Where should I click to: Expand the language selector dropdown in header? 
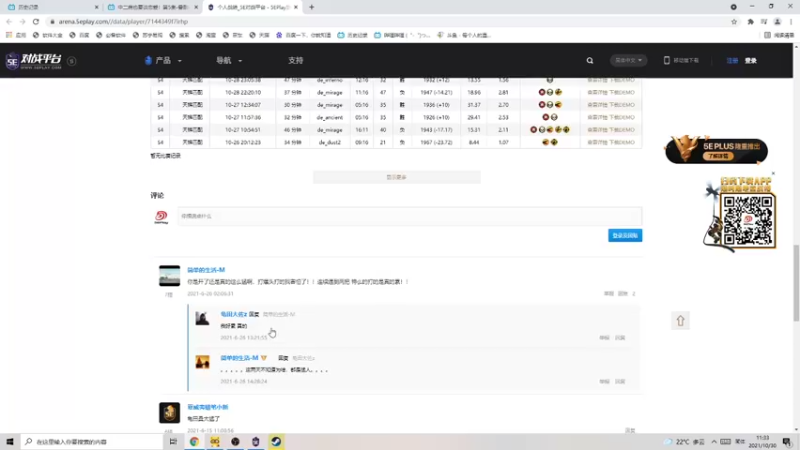pos(628,60)
